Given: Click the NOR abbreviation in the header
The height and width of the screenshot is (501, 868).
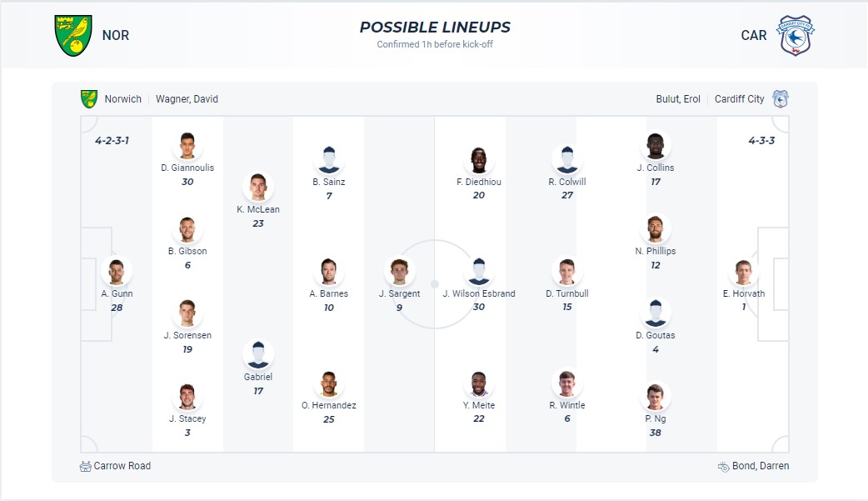Looking at the screenshot, I should pos(116,36).
